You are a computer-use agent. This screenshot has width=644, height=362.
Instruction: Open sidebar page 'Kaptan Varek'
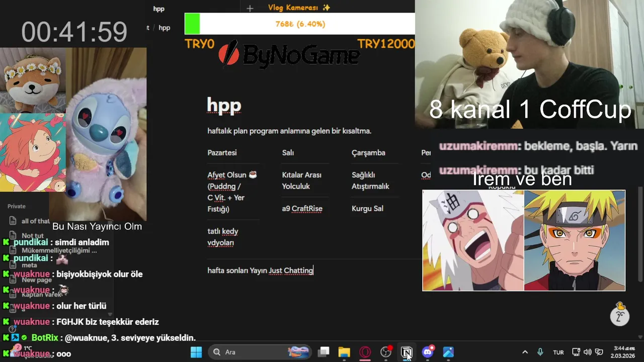point(41,295)
